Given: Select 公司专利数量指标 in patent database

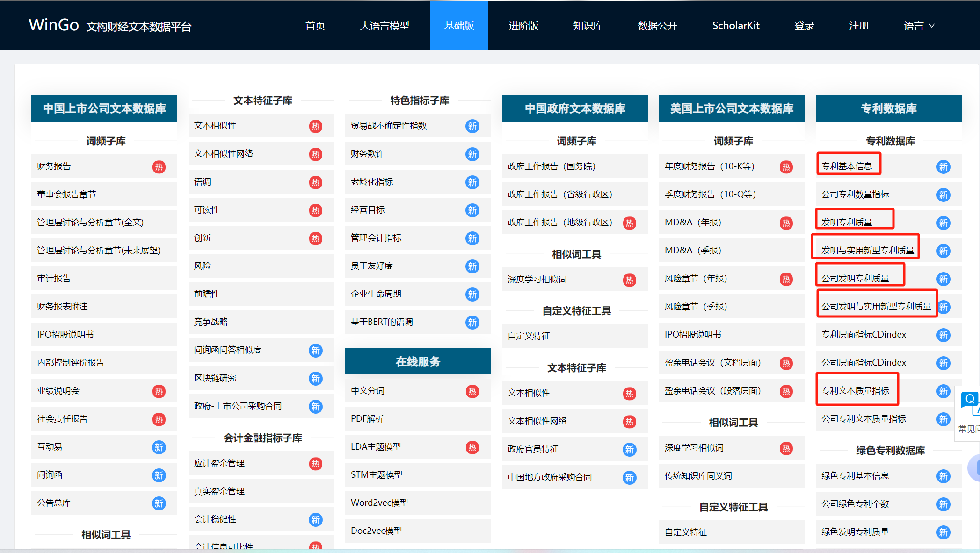Looking at the screenshot, I should [855, 194].
